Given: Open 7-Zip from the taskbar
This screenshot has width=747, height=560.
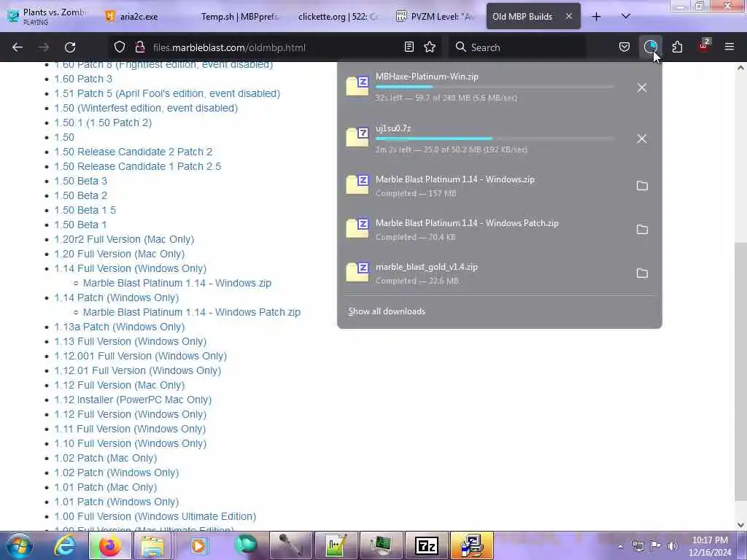Looking at the screenshot, I should pos(426,545).
